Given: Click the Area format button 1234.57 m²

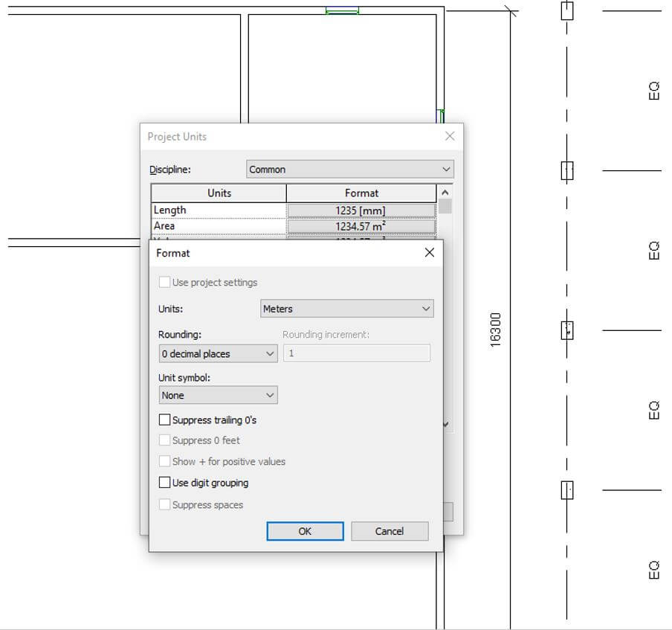Looking at the screenshot, I should click(361, 226).
